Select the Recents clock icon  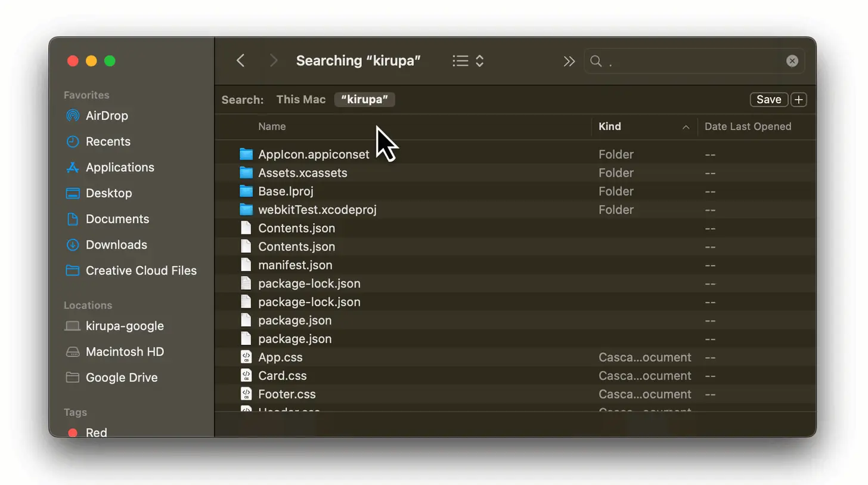coord(72,141)
